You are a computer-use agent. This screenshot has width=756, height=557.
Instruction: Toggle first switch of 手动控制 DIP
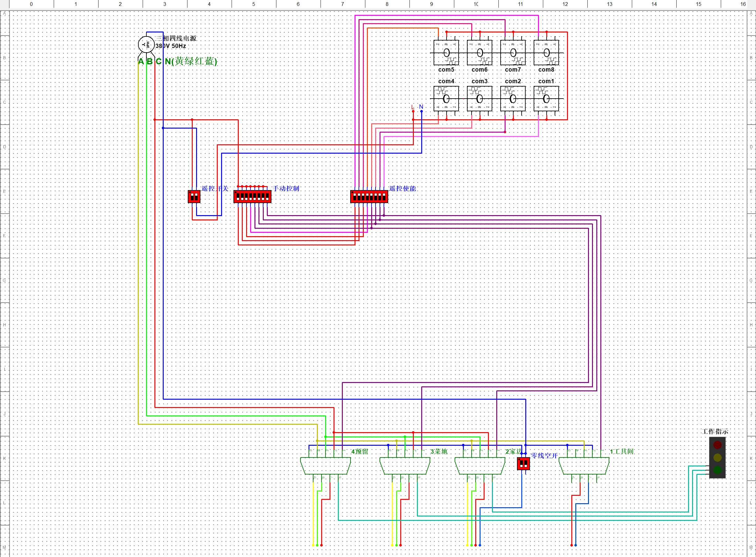click(x=238, y=197)
